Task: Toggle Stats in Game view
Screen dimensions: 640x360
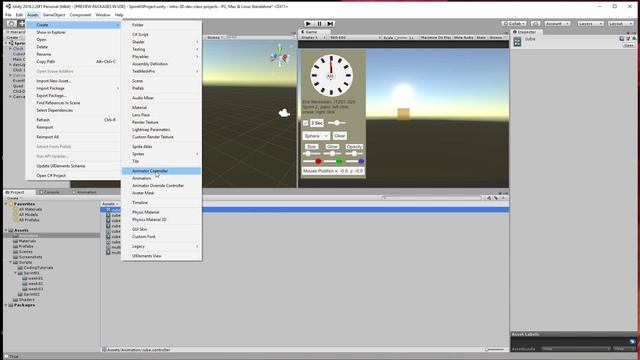Action: coord(481,38)
